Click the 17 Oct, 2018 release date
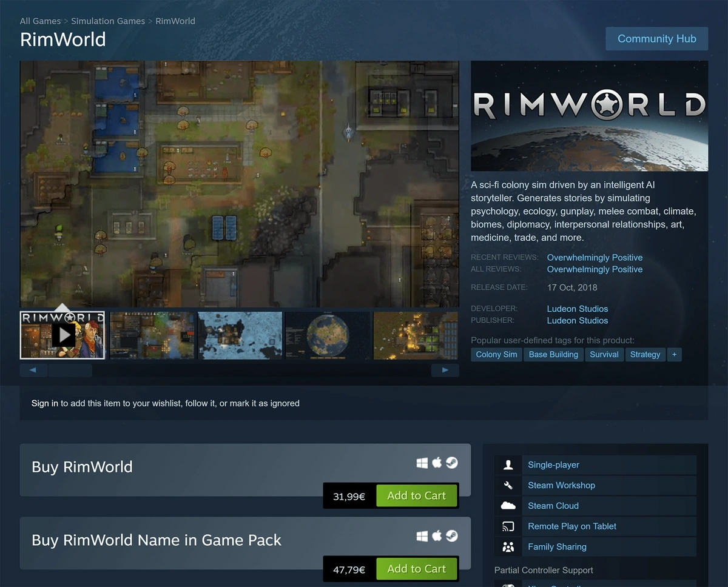The height and width of the screenshot is (587, 728). (x=572, y=287)
